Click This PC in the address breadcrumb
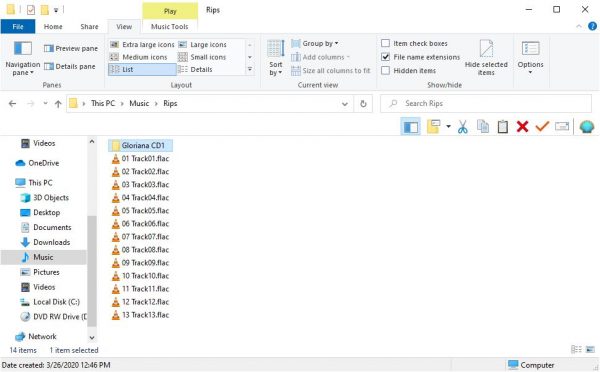 pos(103,103)
